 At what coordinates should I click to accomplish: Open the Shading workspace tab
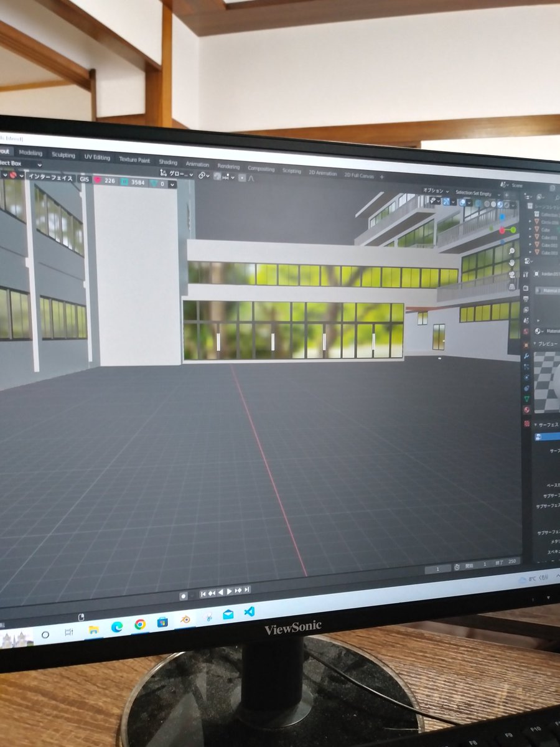point(168,162)
